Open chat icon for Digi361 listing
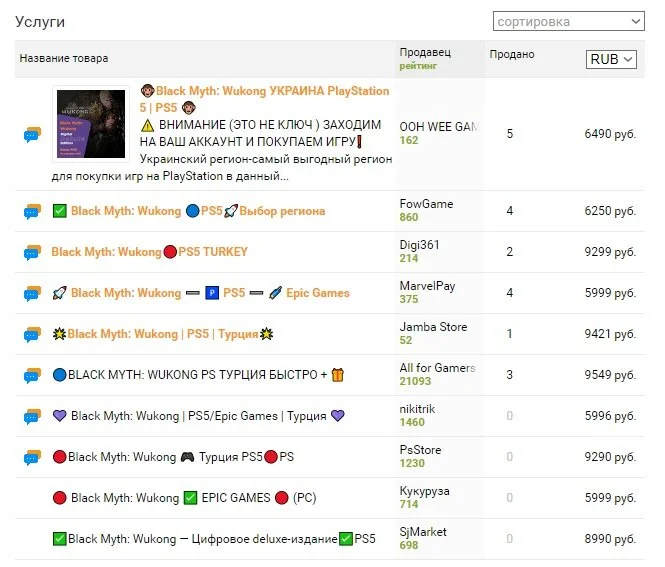 click(x=32, y=252)
